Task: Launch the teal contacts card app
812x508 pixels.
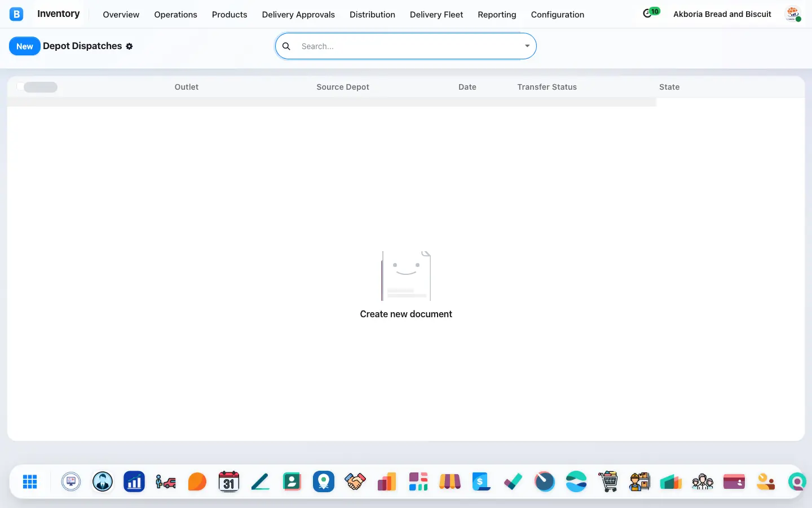Action: [x=292, y=482]
